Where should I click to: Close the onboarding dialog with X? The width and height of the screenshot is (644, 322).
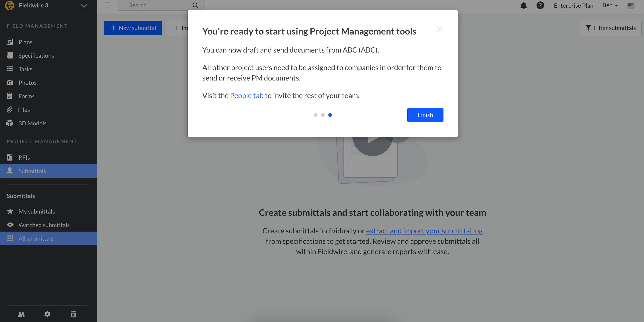(x=439, y=29)
